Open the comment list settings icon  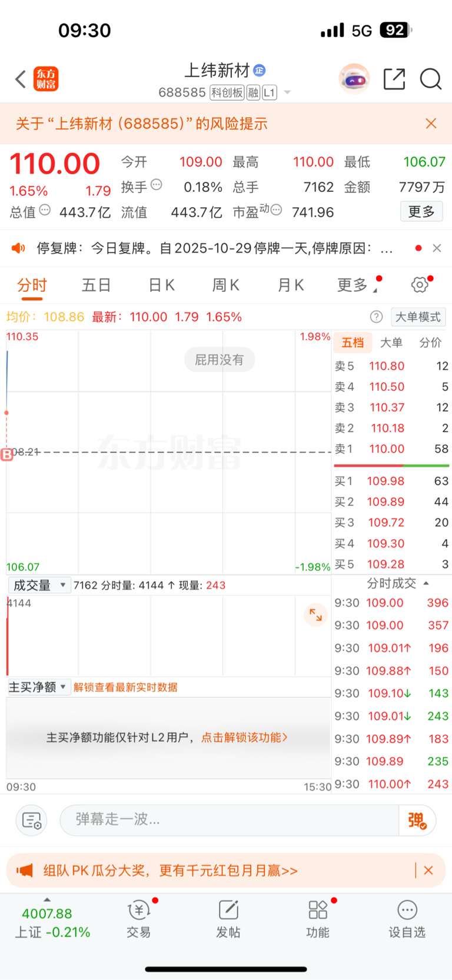point(31,820)
